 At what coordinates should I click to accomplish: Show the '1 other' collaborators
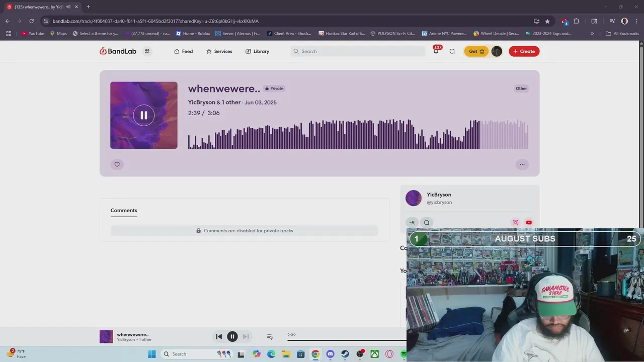click(231, 102)
